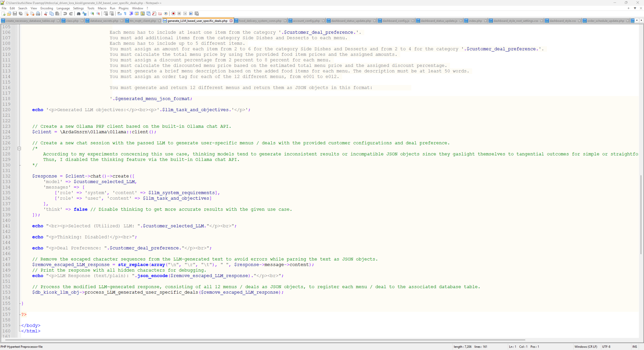Image resolution: width=644 pixels, height=350 pixels.
Task: Collapse the comment block at line 127
Action: [x=19, y=148]
